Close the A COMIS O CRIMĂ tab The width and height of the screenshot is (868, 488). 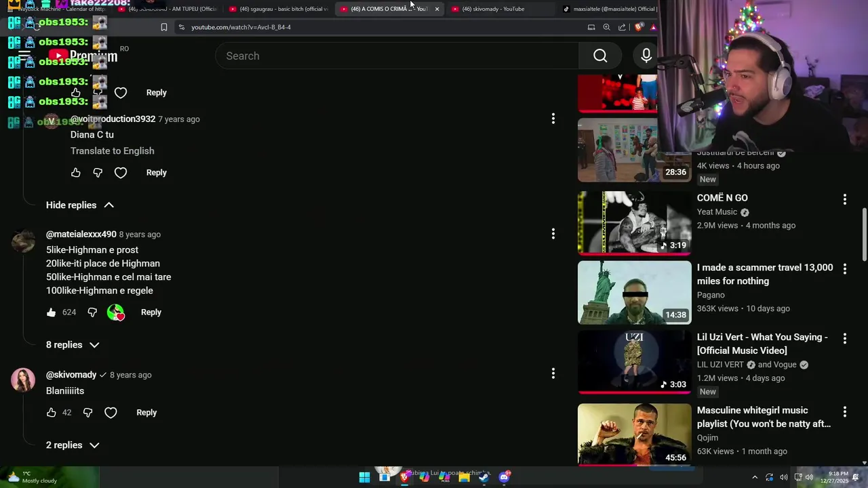coord(437,9)
